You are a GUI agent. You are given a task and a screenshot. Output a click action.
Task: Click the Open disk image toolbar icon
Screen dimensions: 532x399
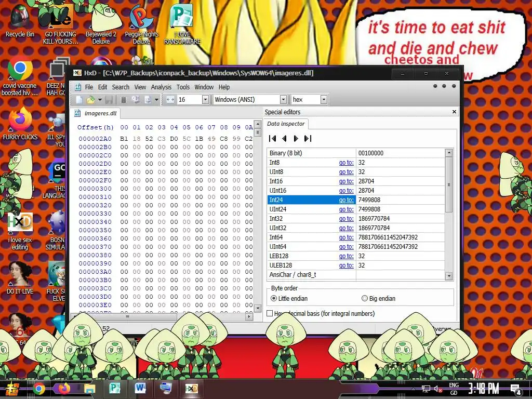tap(148, 100)
